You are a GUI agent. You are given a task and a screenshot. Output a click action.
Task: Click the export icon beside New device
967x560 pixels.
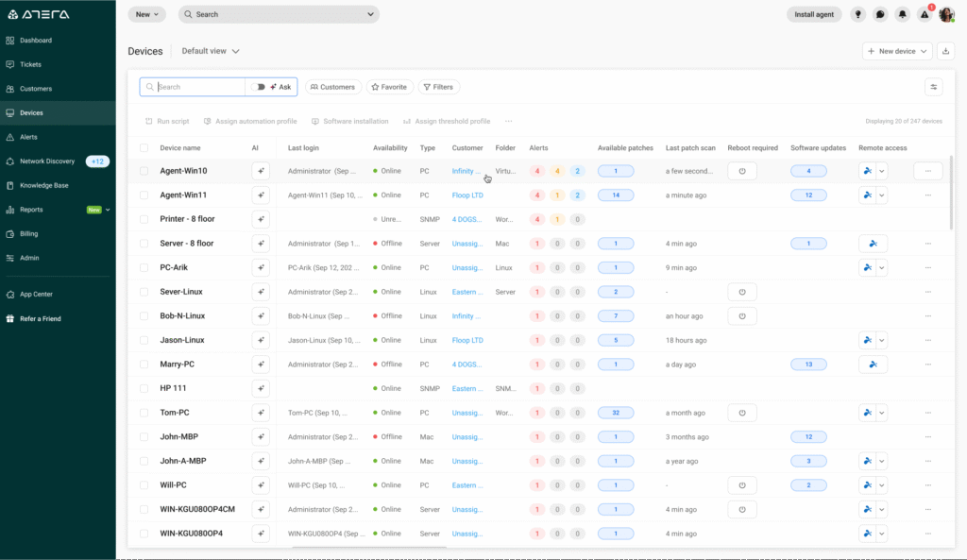click(947, 51)
